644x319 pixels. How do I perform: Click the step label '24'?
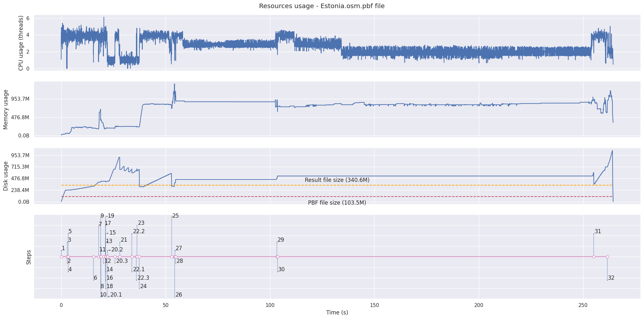(143, 287)
